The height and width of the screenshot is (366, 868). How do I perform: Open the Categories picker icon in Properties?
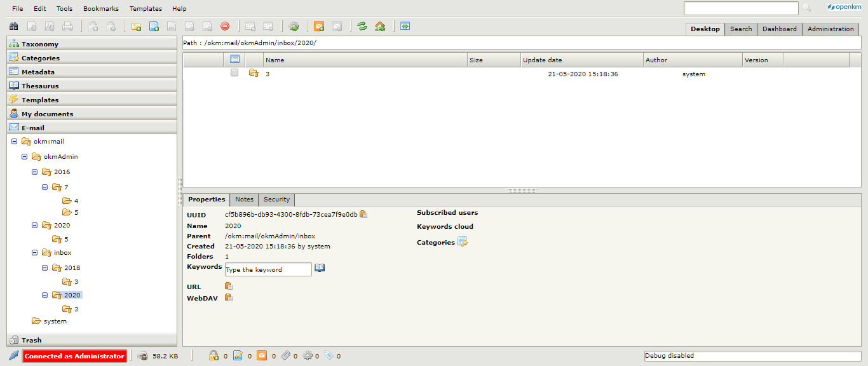[x=463, y=241]
